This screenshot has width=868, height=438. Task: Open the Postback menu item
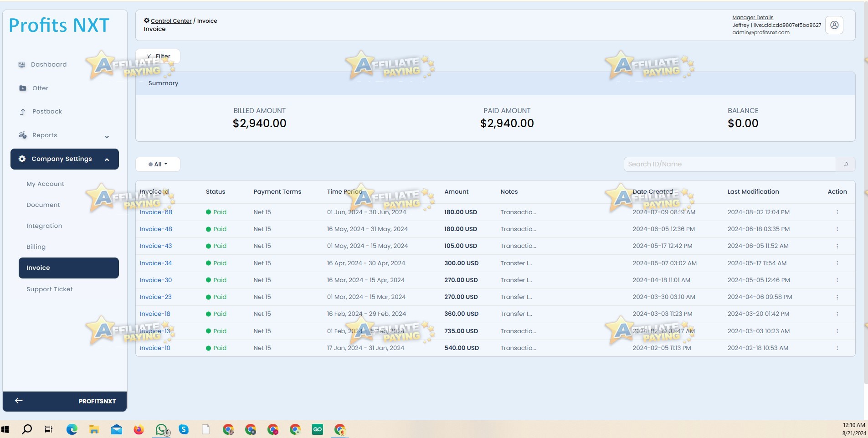pos(47,112)
